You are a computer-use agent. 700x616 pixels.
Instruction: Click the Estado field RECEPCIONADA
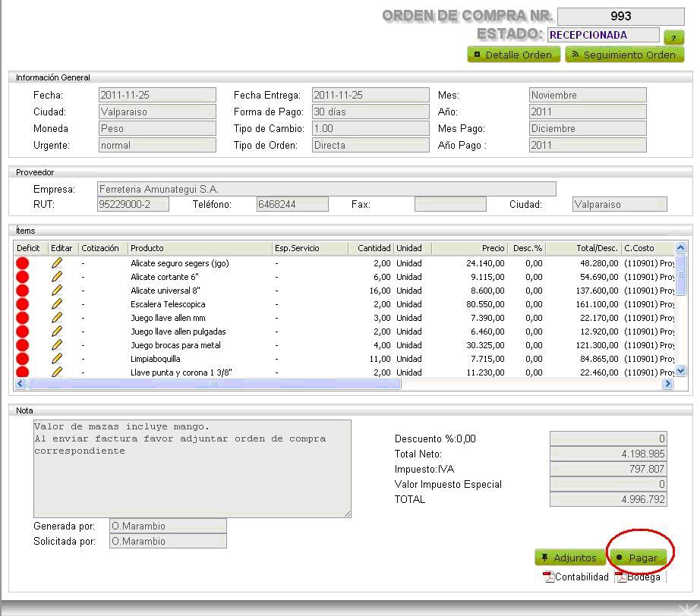click(603, 35)
